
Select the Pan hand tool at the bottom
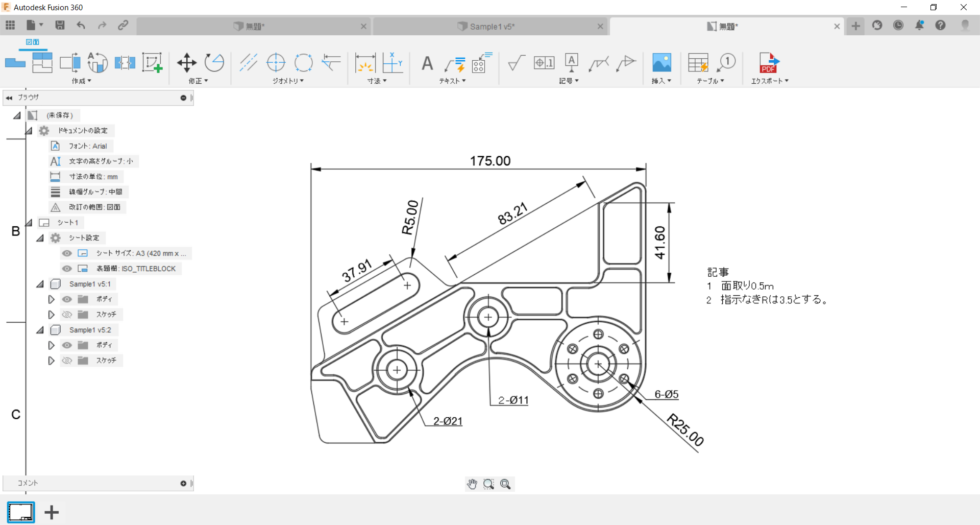click(472, 484)
